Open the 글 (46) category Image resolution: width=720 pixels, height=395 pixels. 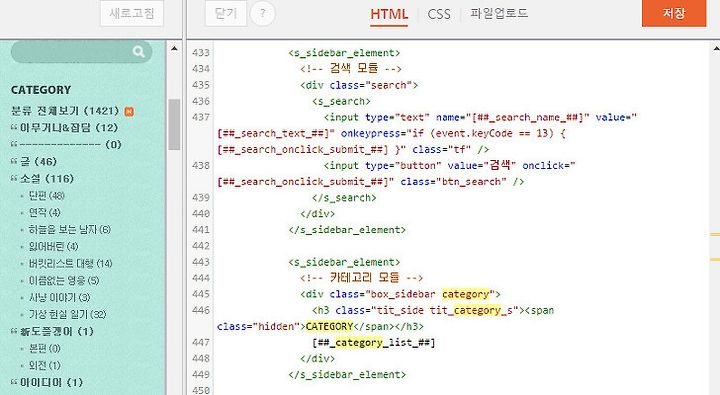(x=38, y=162)
